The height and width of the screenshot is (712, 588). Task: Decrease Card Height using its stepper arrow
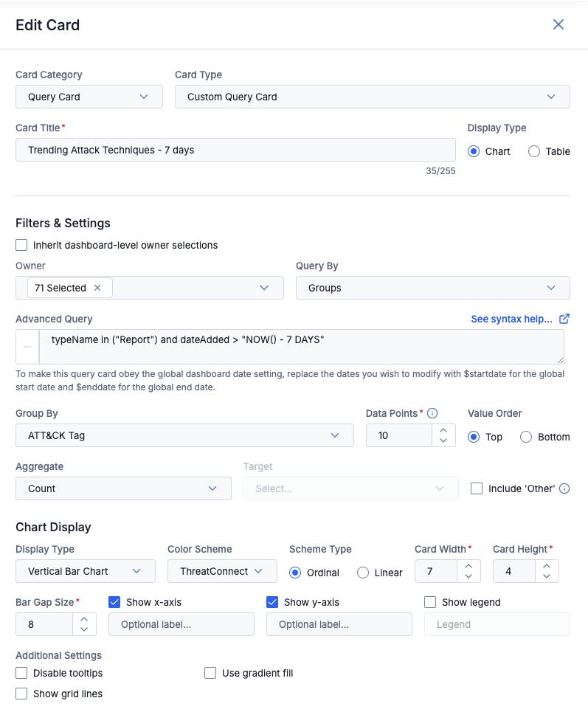coord(546,576)
